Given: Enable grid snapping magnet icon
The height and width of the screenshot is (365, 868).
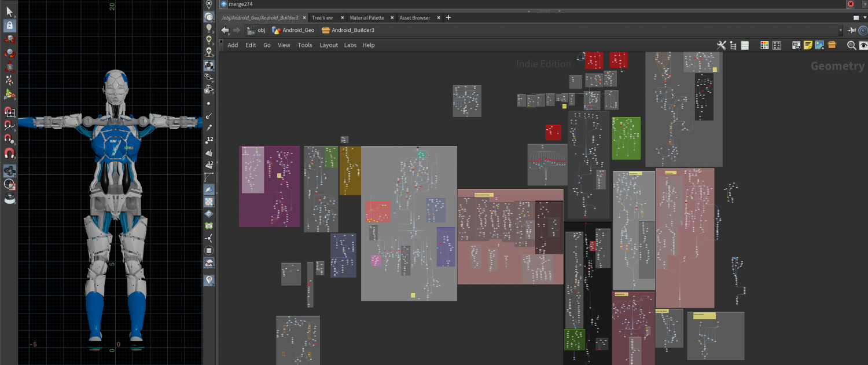Looking at the screenshot, I should 10,111.
